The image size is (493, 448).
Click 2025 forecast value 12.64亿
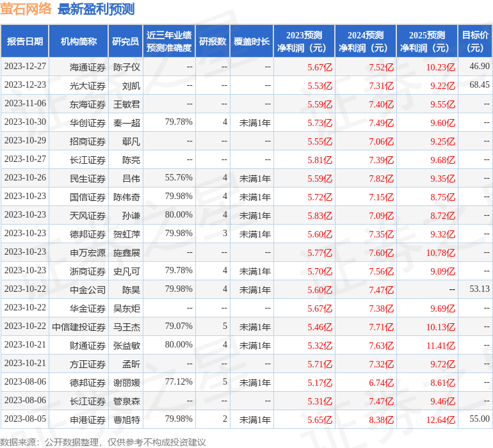(x=440, y=419)
